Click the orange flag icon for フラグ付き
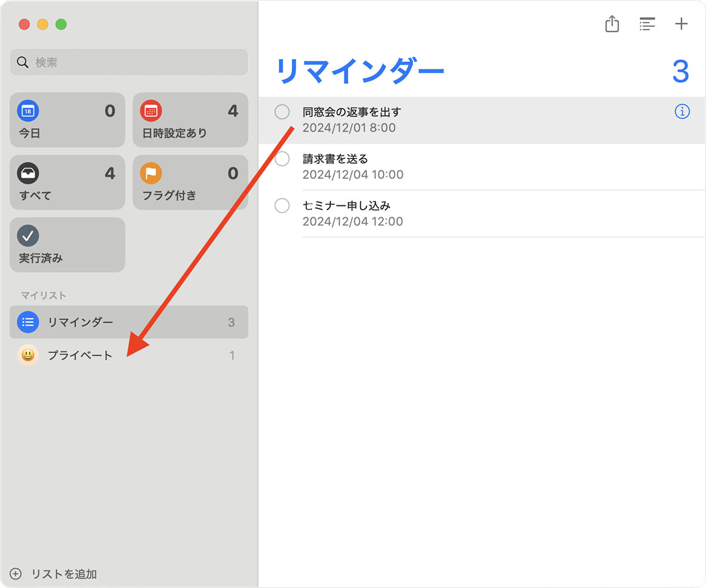Screen dimensions: 706x588 pyautogui.click(x=151, y=173)
